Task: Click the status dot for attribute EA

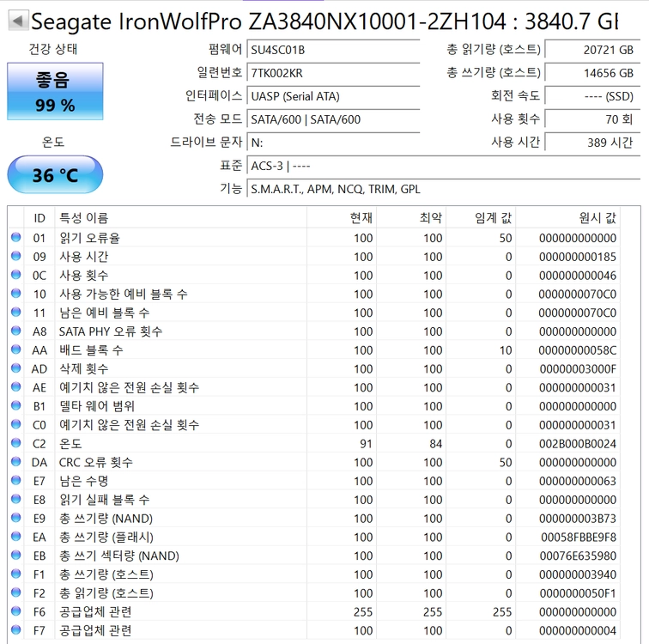Action: [16, 537]
